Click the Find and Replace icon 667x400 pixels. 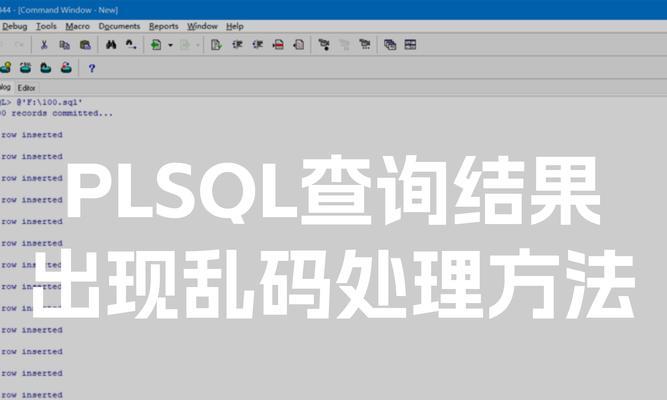pyautogui.click(x=131, y=45)
